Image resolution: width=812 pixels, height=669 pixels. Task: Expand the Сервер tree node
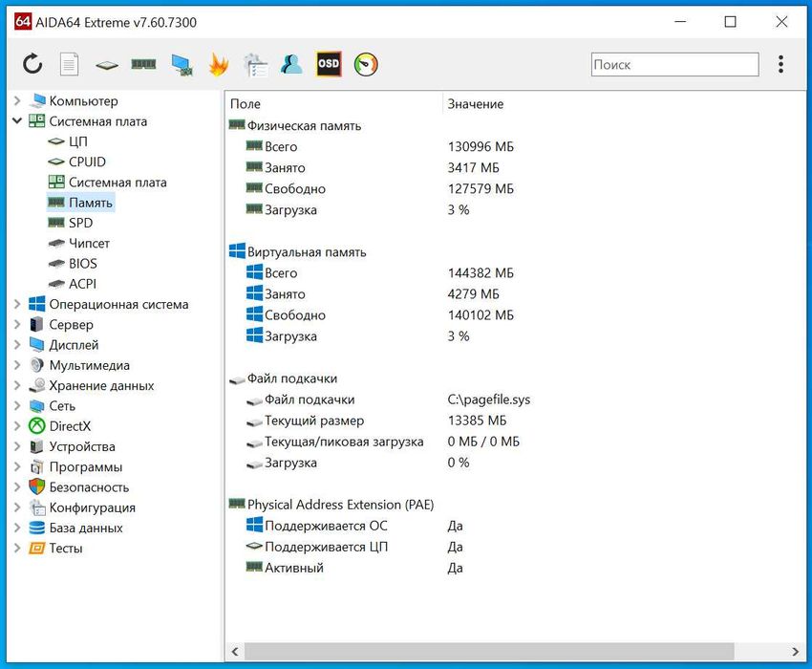[17, 324]
